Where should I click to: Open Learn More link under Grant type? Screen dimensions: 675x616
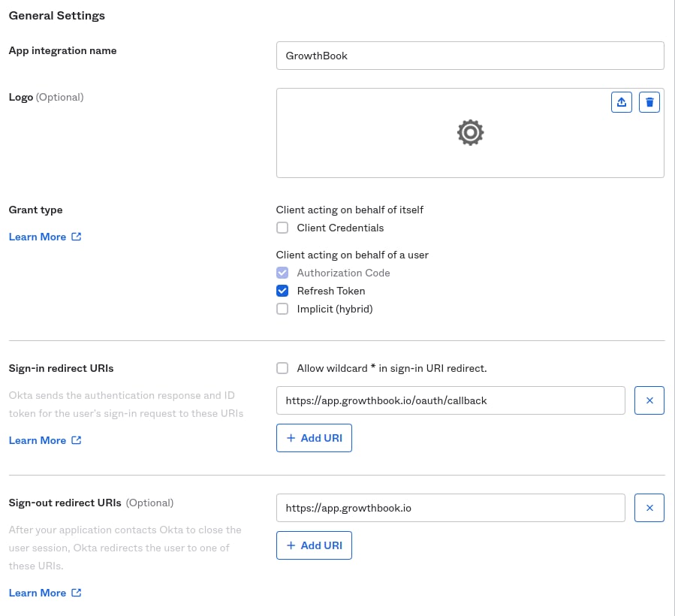pos(38,237)
